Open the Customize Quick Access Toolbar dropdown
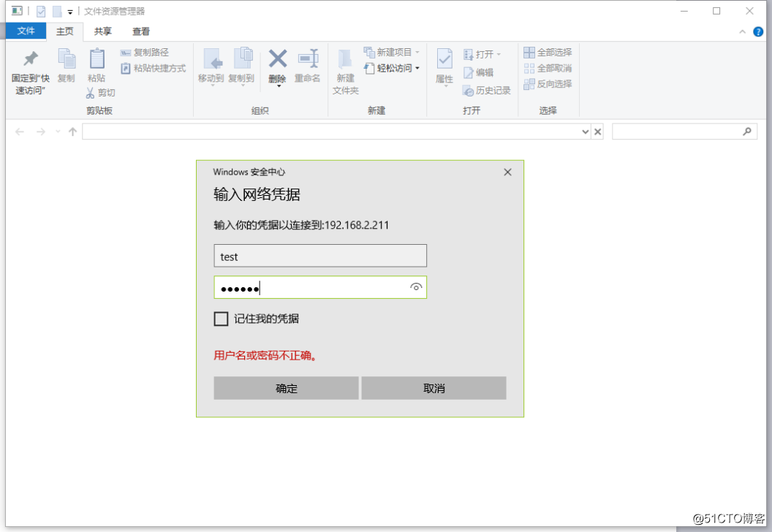This screenshot has width=772, height=532. (70, 12)
